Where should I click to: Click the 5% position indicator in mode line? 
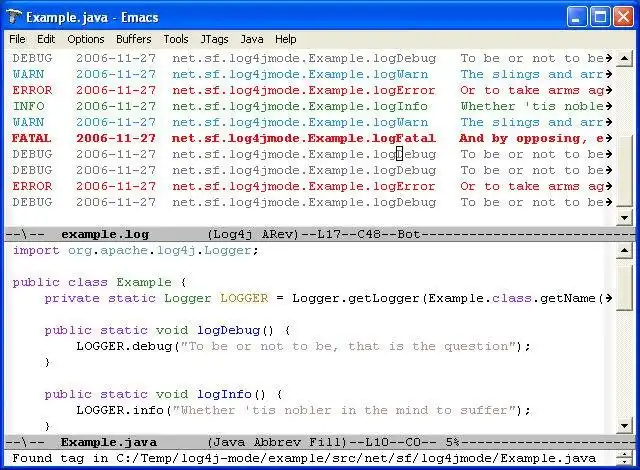pos(452,442)
